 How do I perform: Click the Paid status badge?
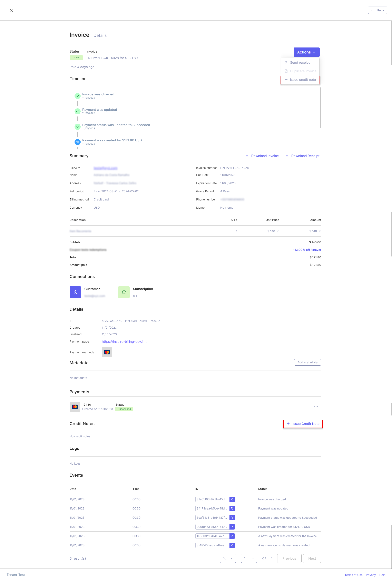pyautogui.click(x=76, y=58)
